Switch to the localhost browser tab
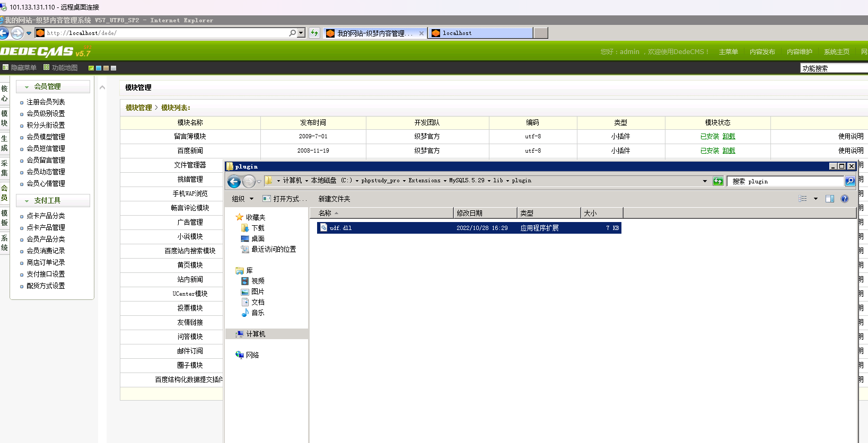868x443 pixels. (481, 33)
